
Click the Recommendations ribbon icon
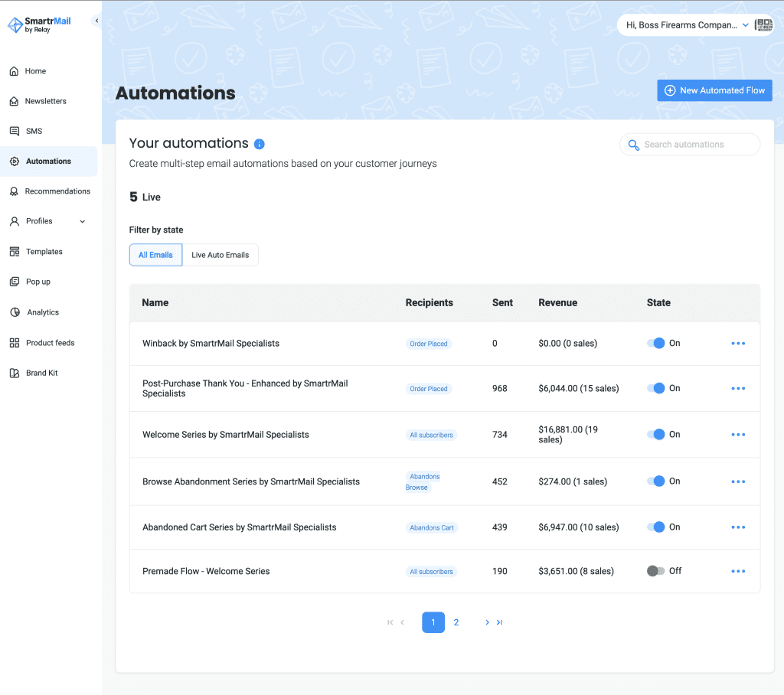pos(14,191)
